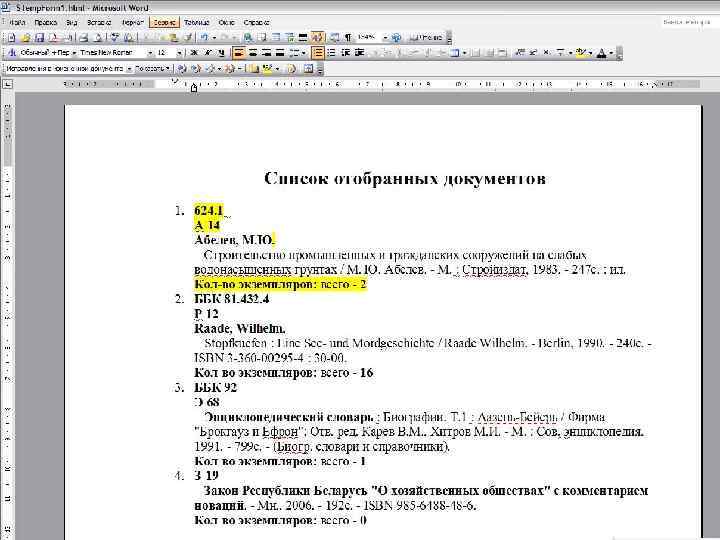Open the Вид menu

pos(72,22)
